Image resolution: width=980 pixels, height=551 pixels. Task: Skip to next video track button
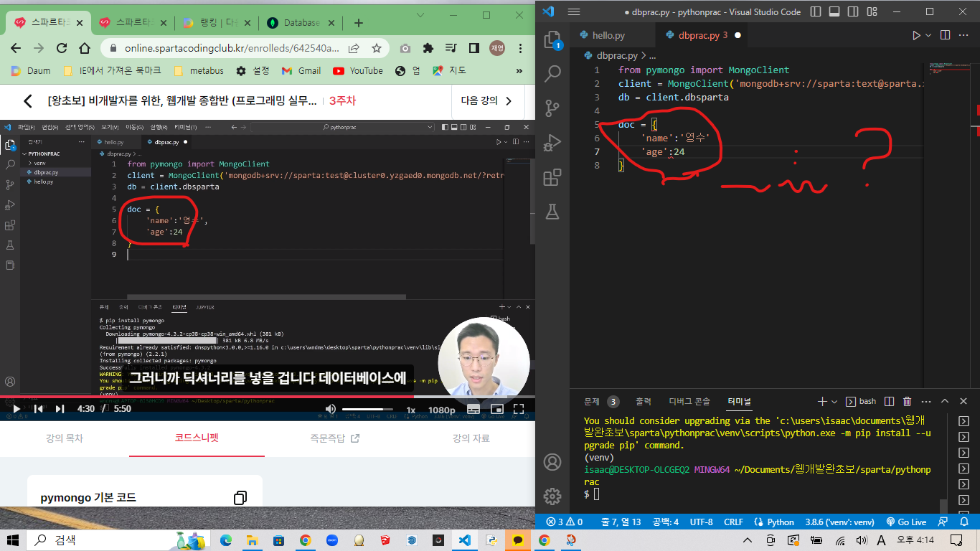(60, 409)
